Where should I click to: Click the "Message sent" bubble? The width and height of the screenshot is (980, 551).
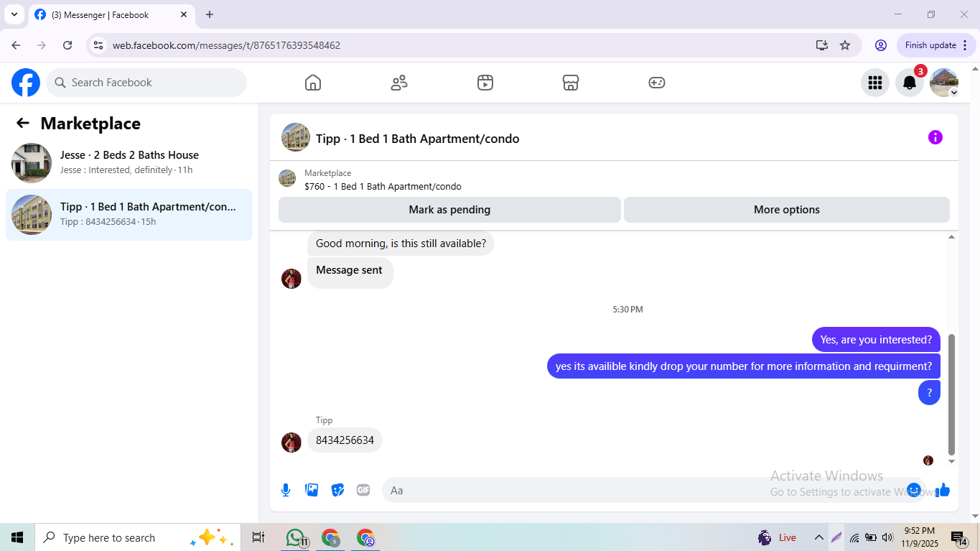pyautogui.click(x=350, y=272)
